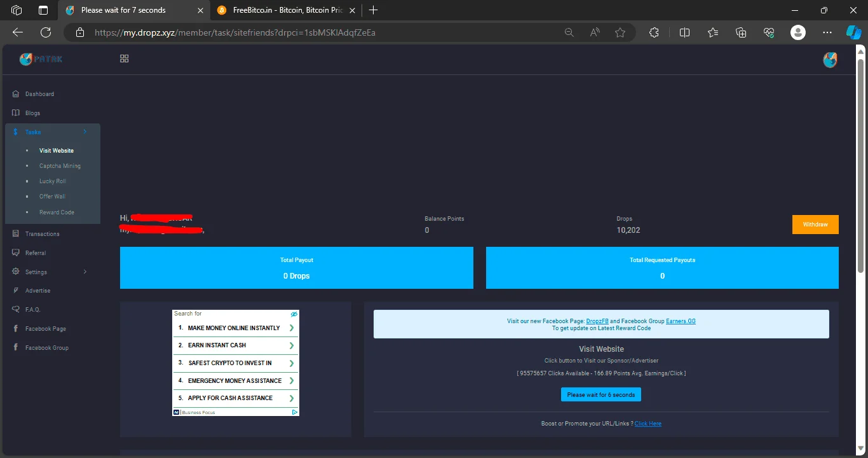Go back to previous page

pos(18,32)
